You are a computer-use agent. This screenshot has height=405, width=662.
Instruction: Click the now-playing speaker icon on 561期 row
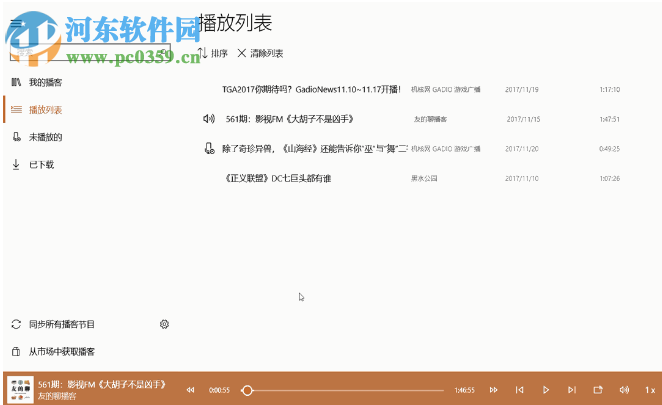[x=209, y=119]
